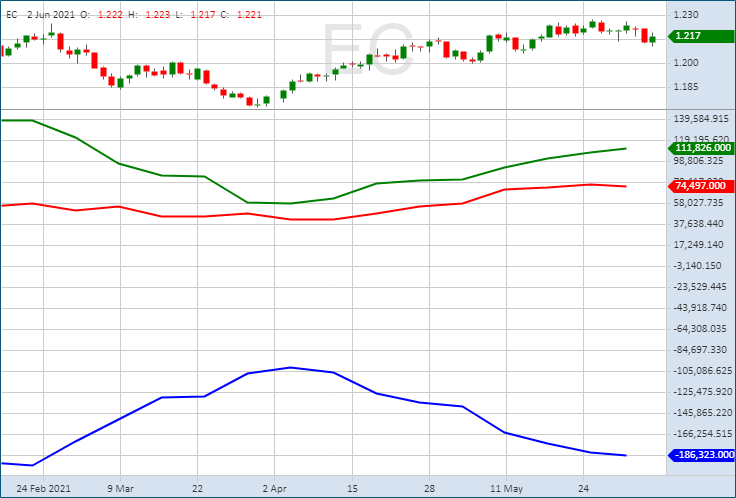Click the -105,086.625 axis label
Image resolution: width=736 pixels, height=498 pixels.
(x=703, y=371)
